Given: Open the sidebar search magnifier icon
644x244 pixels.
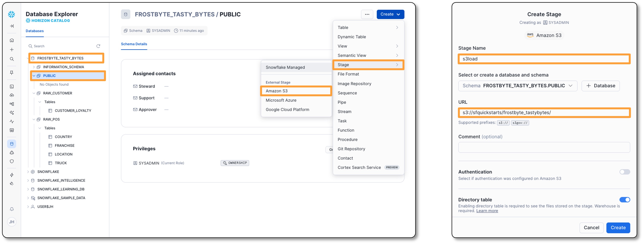Looking at the screenshot, I should coord(12,59).
